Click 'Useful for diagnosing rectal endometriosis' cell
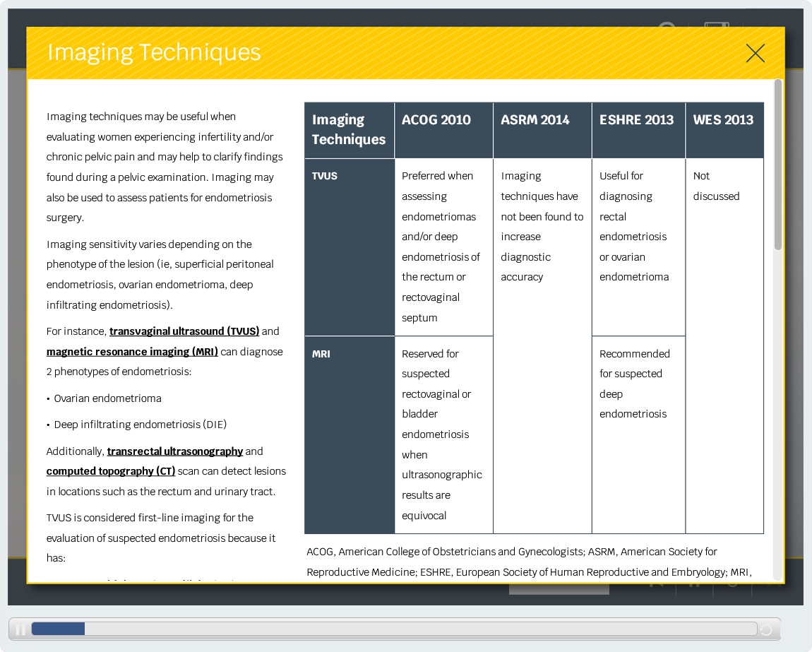812x652 pixels. [x=638, y=247]
